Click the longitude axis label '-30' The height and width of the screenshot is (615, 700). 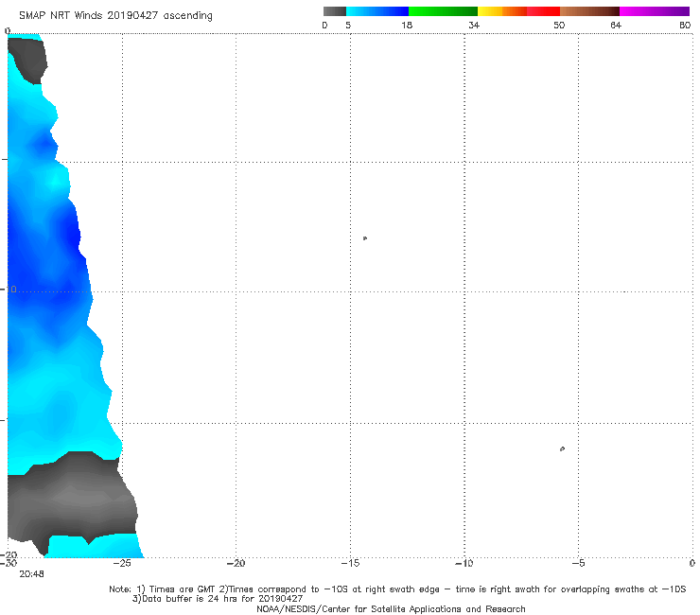(x=9, y=563)
